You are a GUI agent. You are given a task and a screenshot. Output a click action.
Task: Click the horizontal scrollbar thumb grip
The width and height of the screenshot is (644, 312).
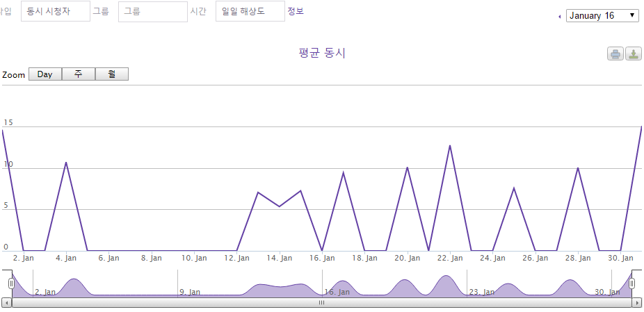pyautogui.click(x=321, y=303)
